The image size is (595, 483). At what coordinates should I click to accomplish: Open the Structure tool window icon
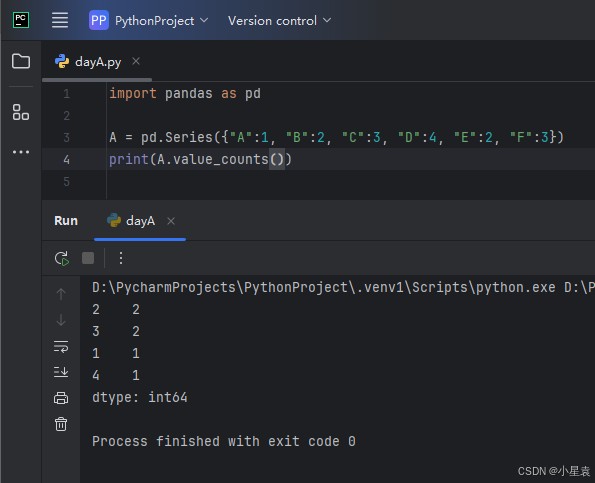coord(21,112)
